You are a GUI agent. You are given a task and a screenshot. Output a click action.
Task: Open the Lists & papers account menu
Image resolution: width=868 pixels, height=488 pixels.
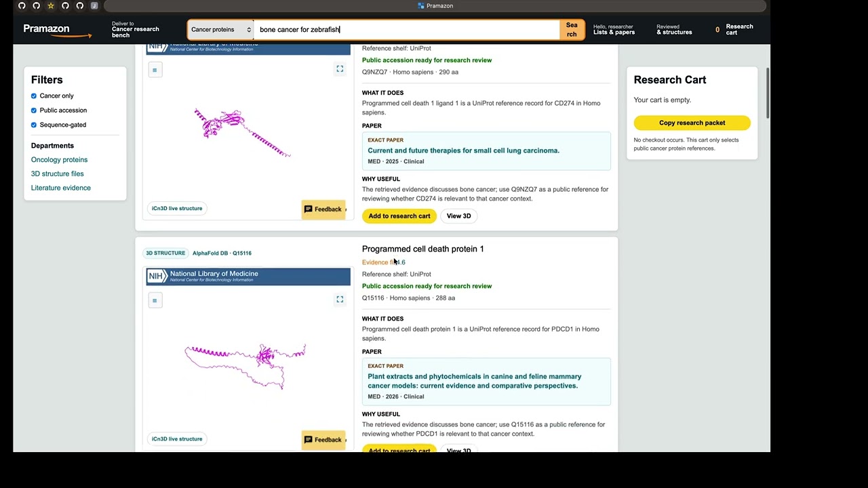pos(614,30)
